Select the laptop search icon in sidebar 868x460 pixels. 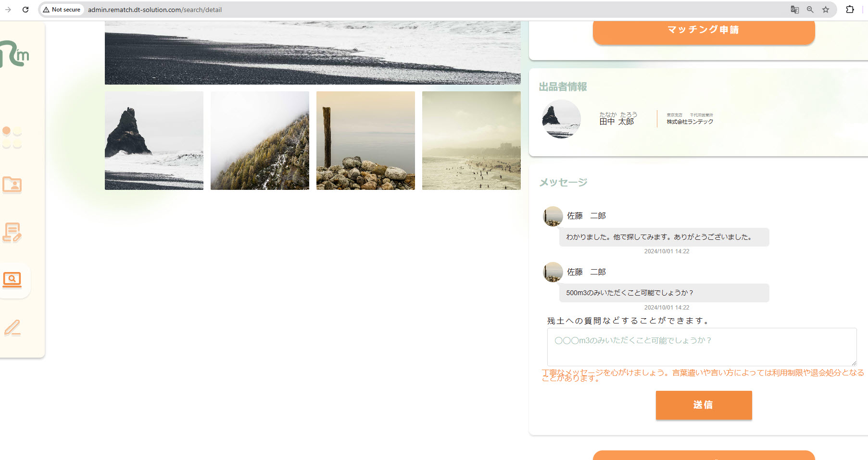12,280
